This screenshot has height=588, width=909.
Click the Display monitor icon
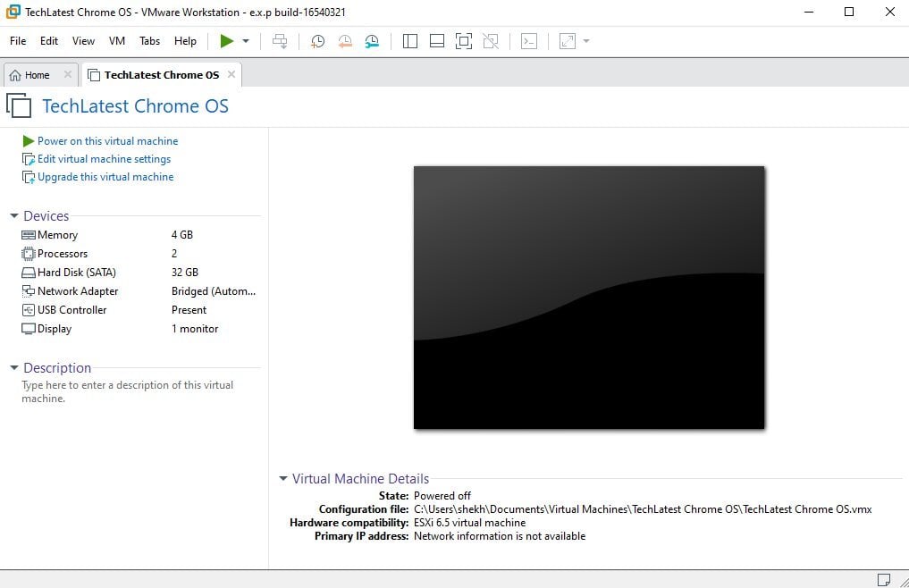(29, 329)
